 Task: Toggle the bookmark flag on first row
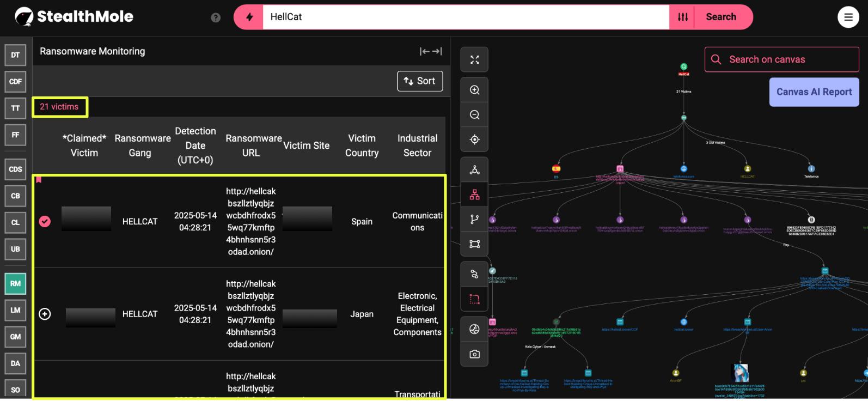(x=39, y=180)
